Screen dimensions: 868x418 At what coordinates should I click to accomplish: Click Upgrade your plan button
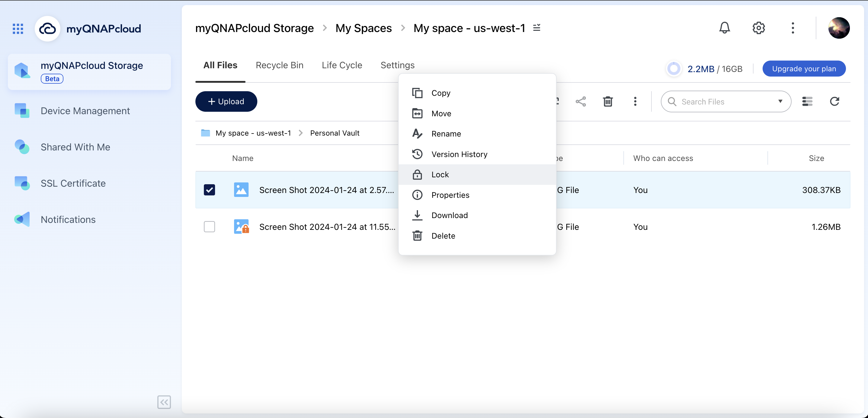coord(804,69)
